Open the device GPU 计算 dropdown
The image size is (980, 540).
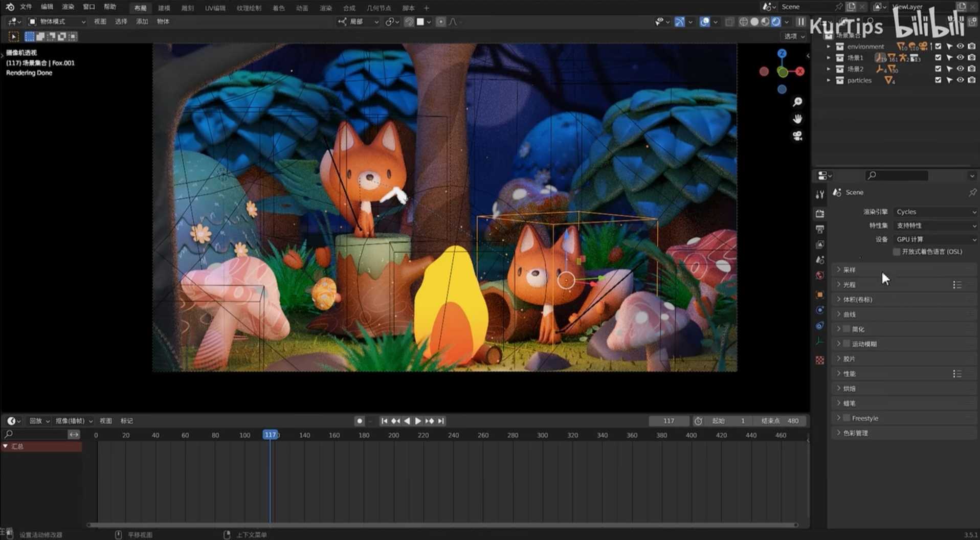pyautogui.click(x=936, y=239)
